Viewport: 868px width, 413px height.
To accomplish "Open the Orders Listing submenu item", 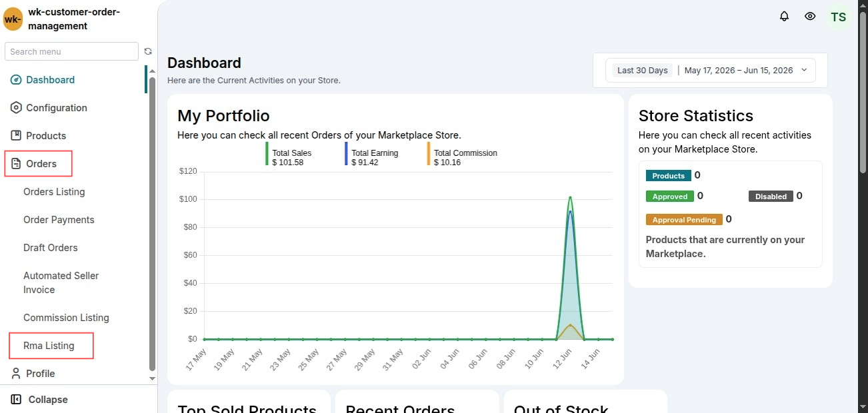I will [54, 192].
